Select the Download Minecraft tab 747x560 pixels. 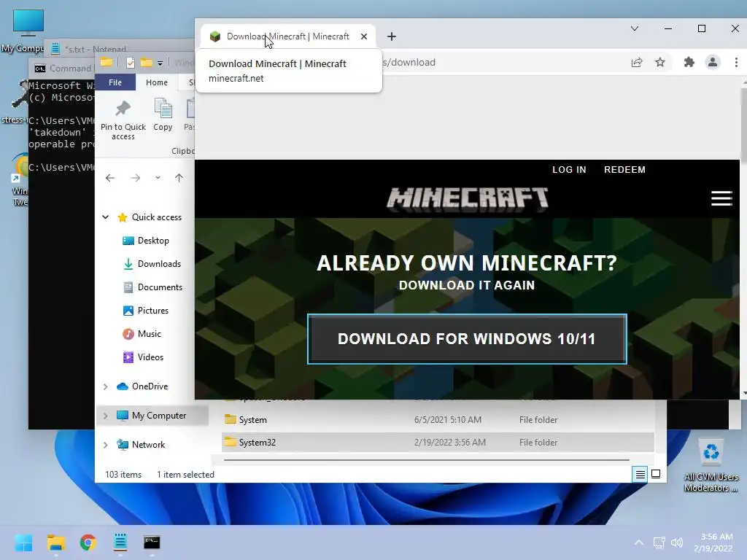(x=287, y=36)
